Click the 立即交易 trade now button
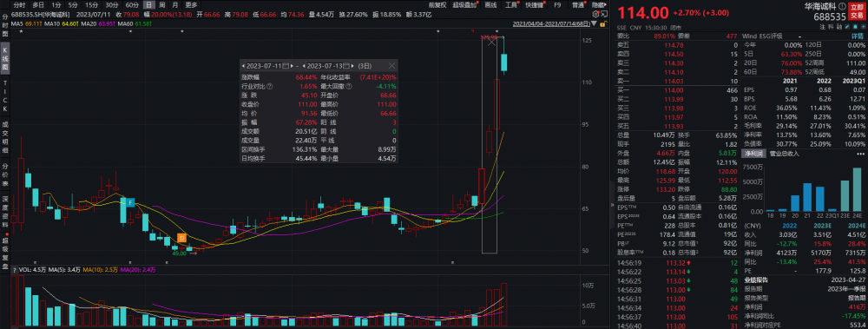868x329 pixels. click(x=857, y=11)
